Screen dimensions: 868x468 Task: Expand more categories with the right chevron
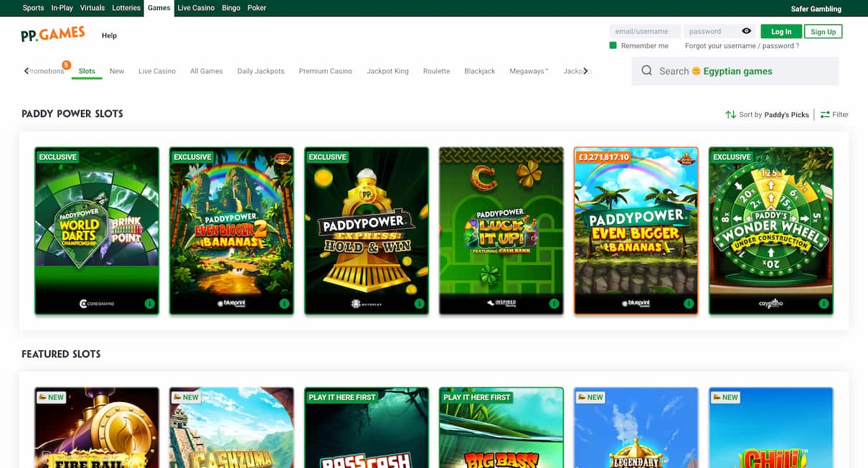tap(586, 70)
